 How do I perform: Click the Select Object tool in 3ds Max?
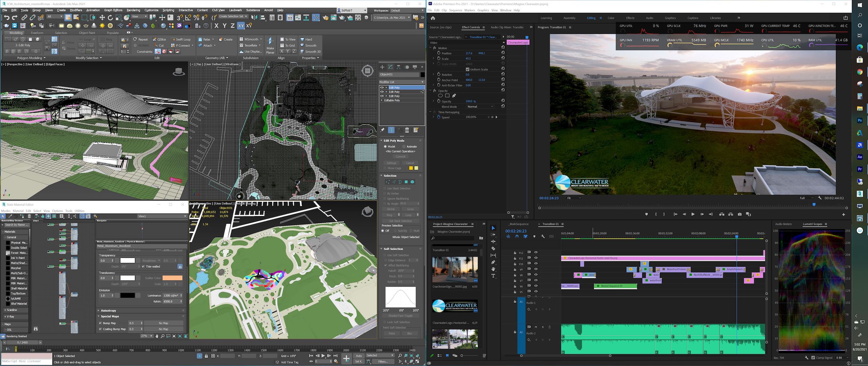(x=68, y=17)
